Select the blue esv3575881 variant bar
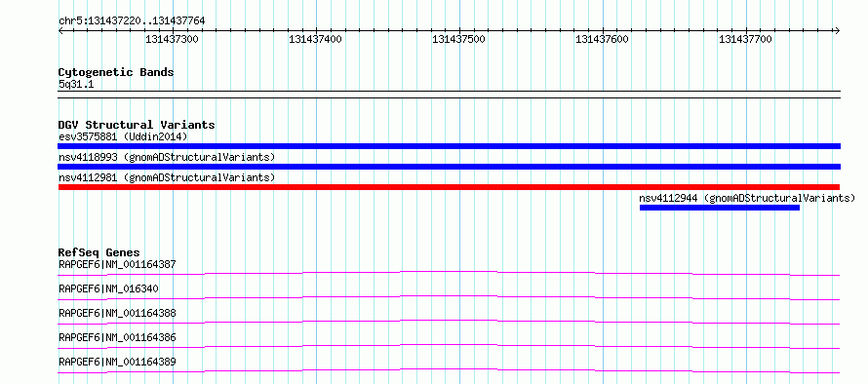The width and height of the screenshot is (868, 384). point(449,146)
